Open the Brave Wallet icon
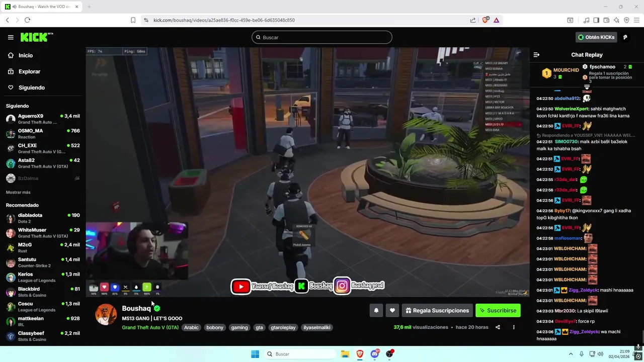Screen dimensions: 644x362 tap(606, 20)
